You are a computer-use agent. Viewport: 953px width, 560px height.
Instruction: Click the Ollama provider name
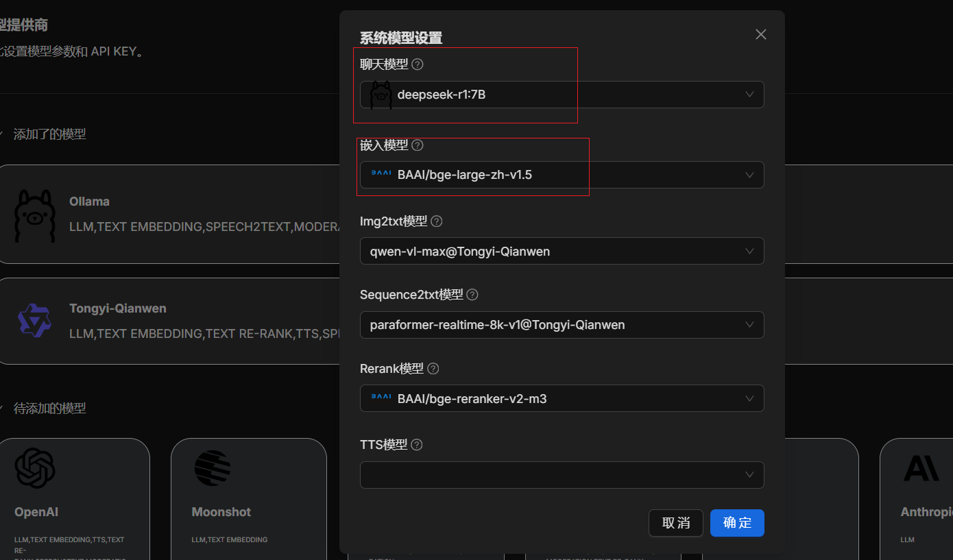point(89,202)
